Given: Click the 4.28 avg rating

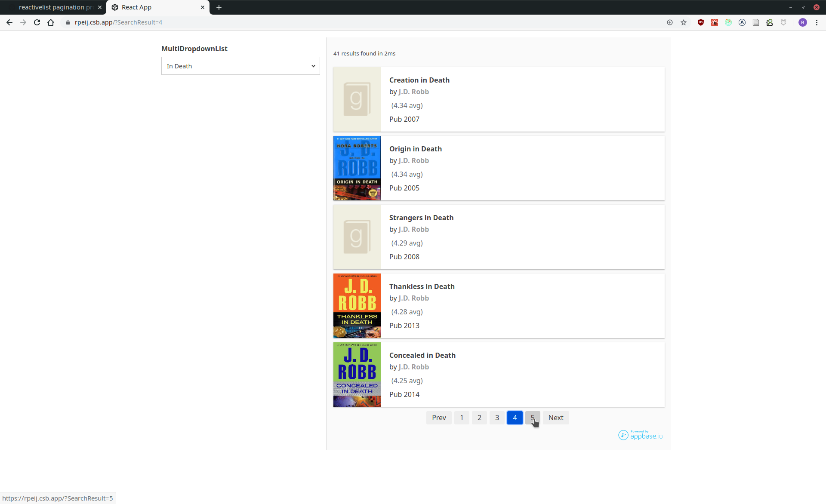Looking at the screenshot, I should (x=407, y=312).
